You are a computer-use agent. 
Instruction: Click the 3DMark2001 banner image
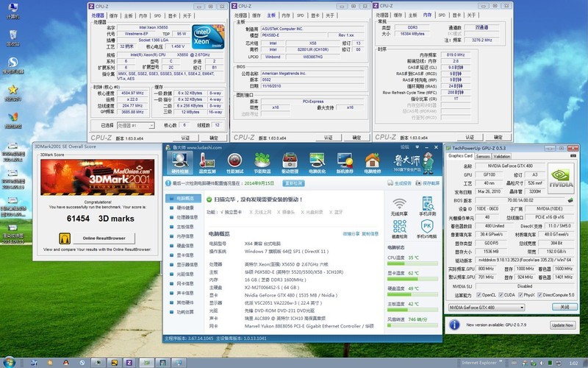coord(98,177)
